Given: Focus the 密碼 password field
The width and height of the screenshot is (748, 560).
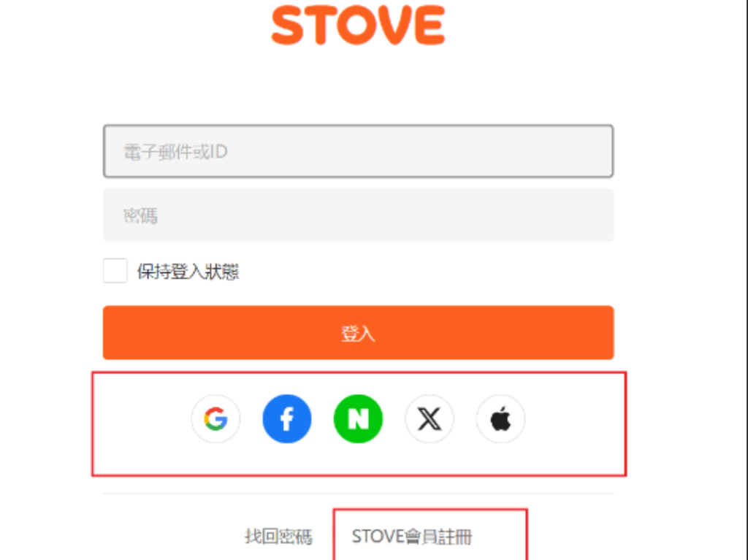Looking at the screenshot, I should pos(358,215).
